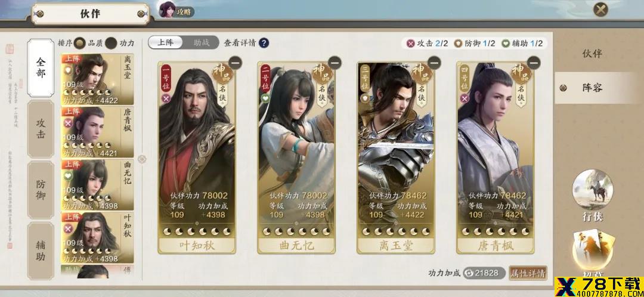Click the 属性详情 button
644x297 pixels.
point(528,273)
